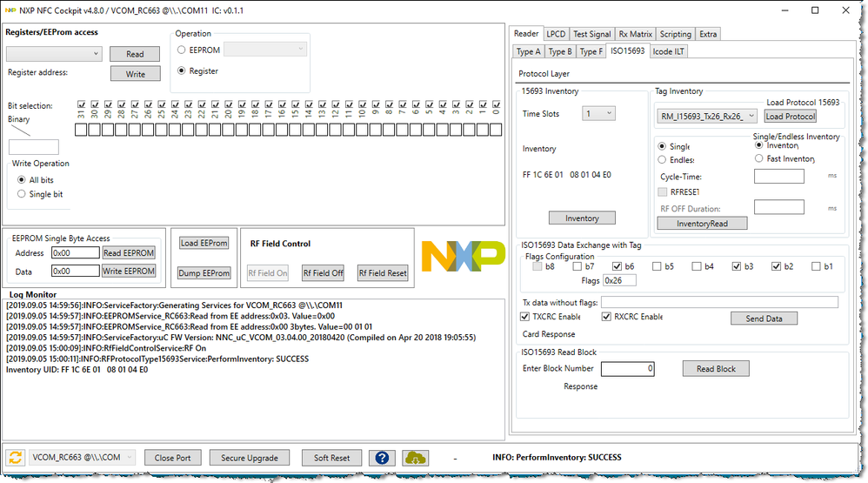Click the Enter Block Number field
Image resolution: width=868 pixels, height=483 pixels.
[x=628, y=369]
